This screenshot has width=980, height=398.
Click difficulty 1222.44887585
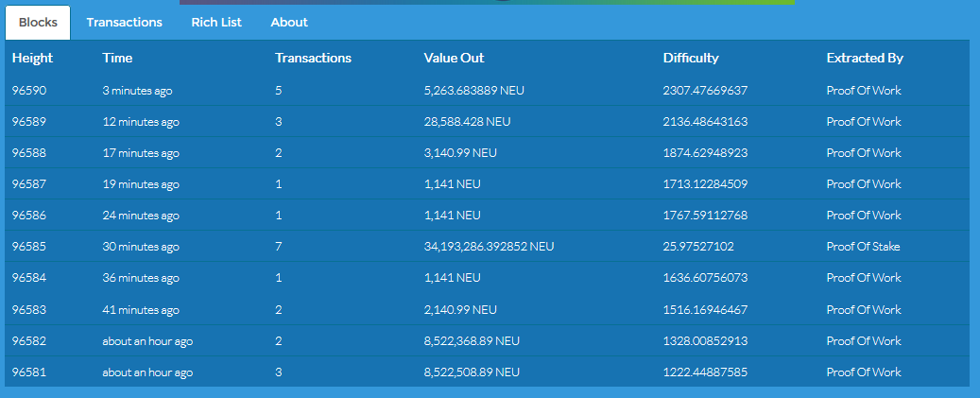tap(705, 372)
